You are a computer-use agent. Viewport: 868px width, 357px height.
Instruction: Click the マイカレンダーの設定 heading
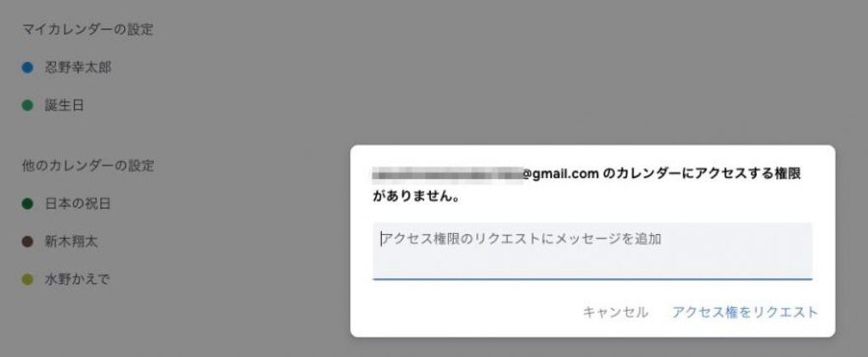point(87,30)
